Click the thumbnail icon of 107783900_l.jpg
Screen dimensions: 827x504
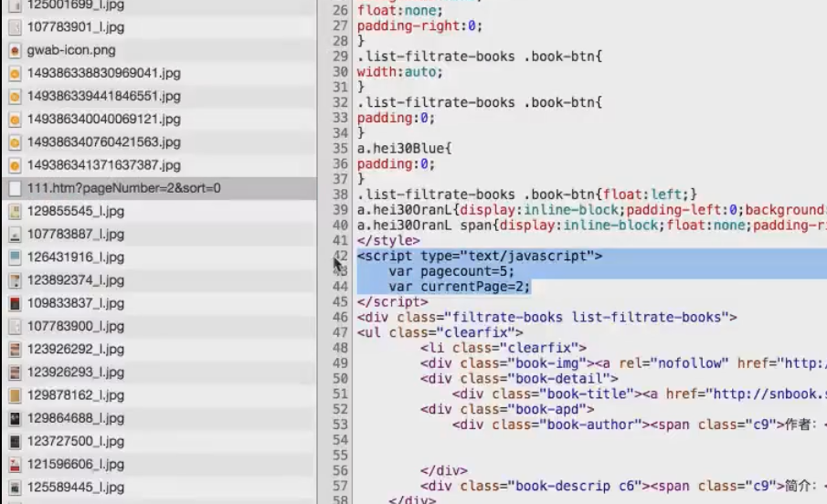click(x=16, y=326)
